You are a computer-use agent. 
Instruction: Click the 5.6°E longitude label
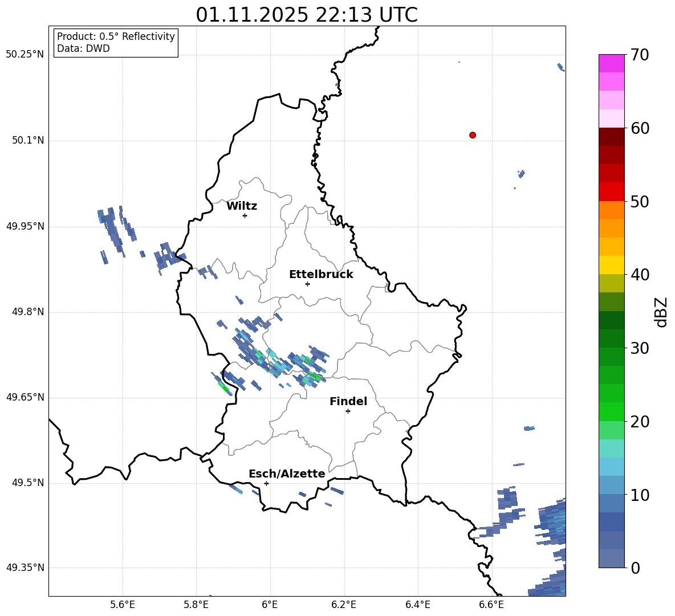point(123,605)
